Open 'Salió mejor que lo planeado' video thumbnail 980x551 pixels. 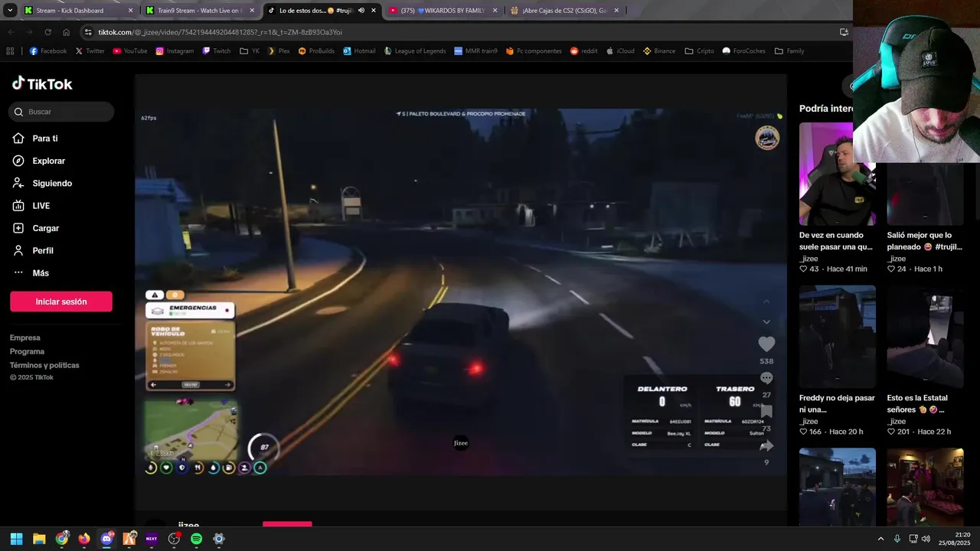(x=925, y=194)
